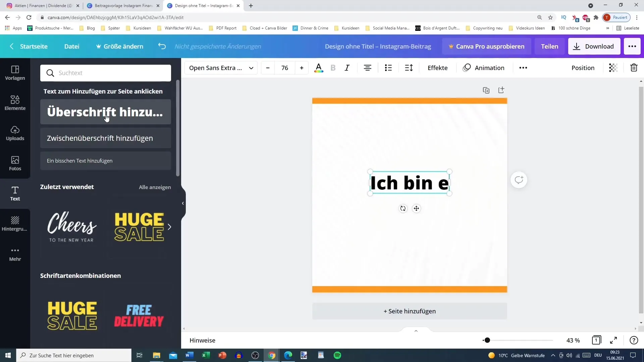Click + Seite hinzufügen button
The height and width of the screenshot is (362, 644).
click(410, 311)
